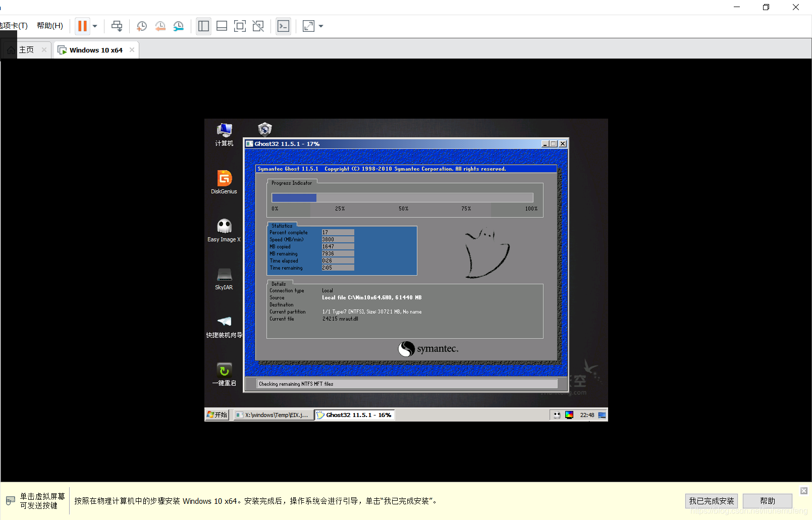Click the show desktop icon in guest tray
Image resolution: width=812 pixels, height=520 pixels.
[602, 415]
